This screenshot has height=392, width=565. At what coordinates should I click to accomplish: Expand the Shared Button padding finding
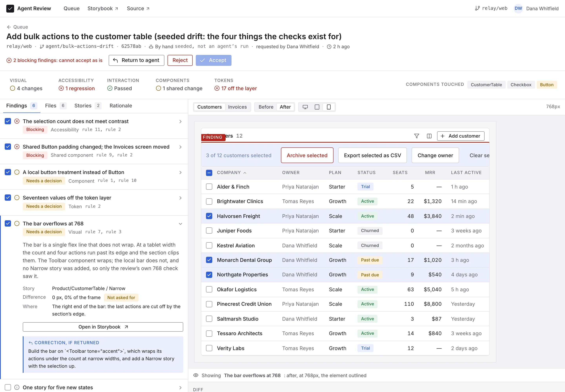click(180, 147)
